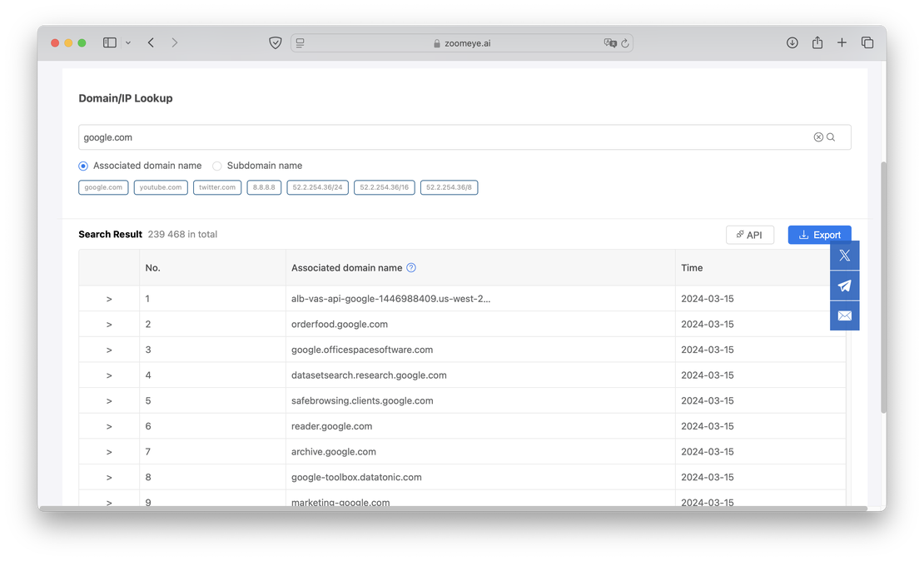This screenshot has width=924, height=561.
Task: Click the Safari downloads icon
Action: click(x=792, y=42)
